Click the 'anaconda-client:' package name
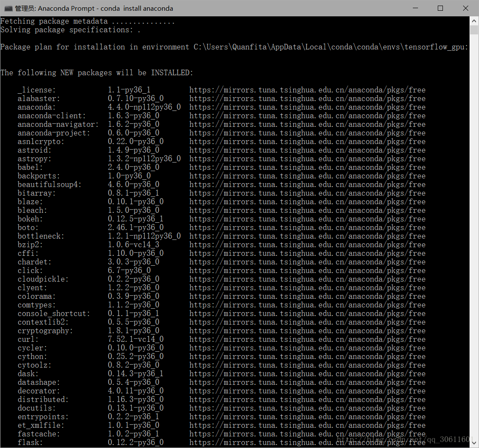Screen dimensions: 479x448 tap(52, 116)
